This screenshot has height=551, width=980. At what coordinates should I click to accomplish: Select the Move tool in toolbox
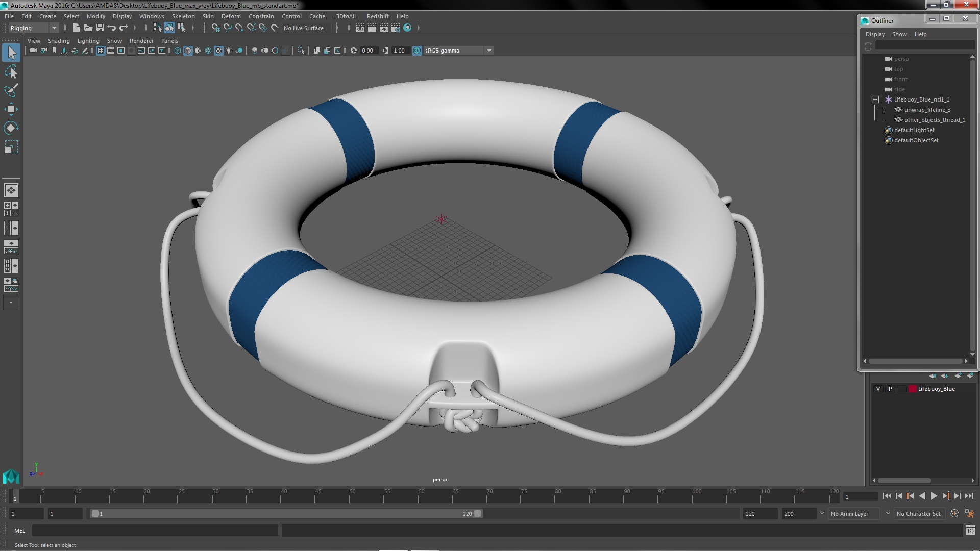point(11,109)
